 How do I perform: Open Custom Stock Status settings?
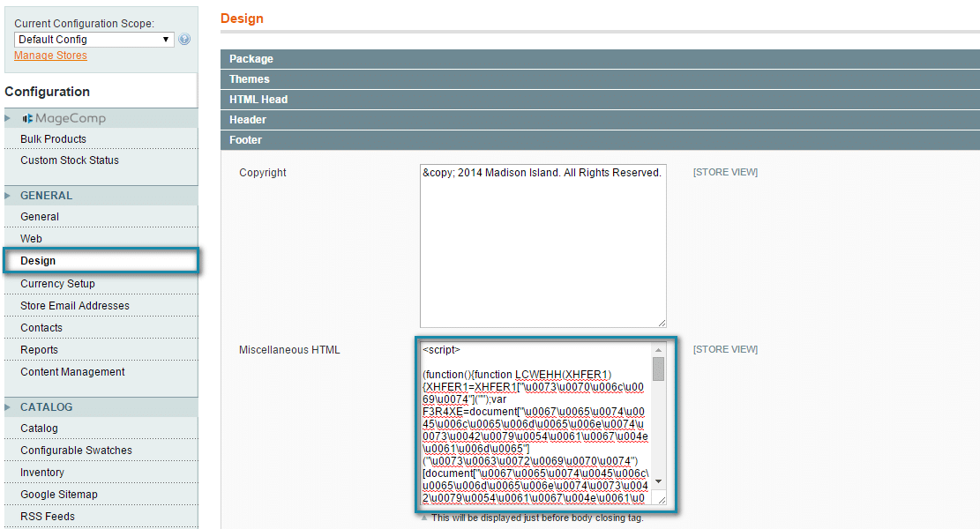tap(69, 160)
